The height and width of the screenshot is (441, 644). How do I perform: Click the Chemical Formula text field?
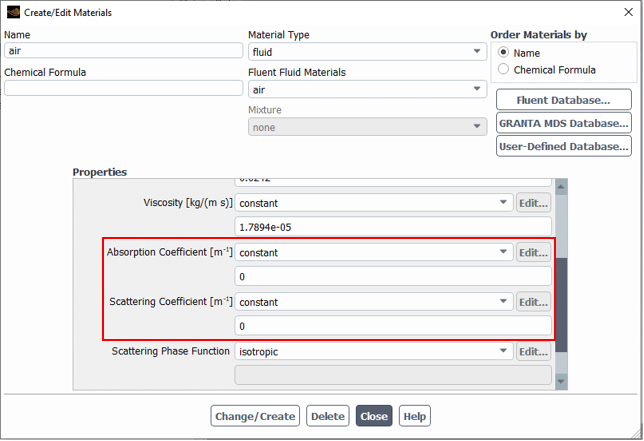tap(123, 88)
